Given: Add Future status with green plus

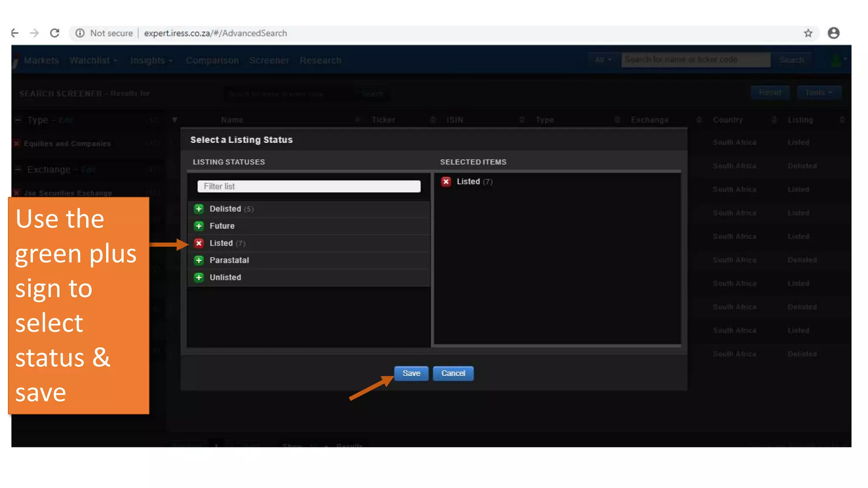Looking at the screenshot, I should pyautogui.click(x=199, y=226).
